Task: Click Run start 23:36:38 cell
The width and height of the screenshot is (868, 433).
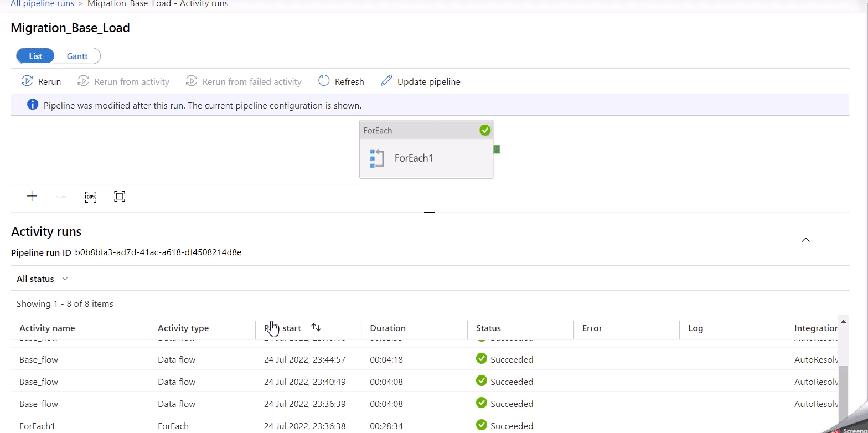Action: (305, 426)
